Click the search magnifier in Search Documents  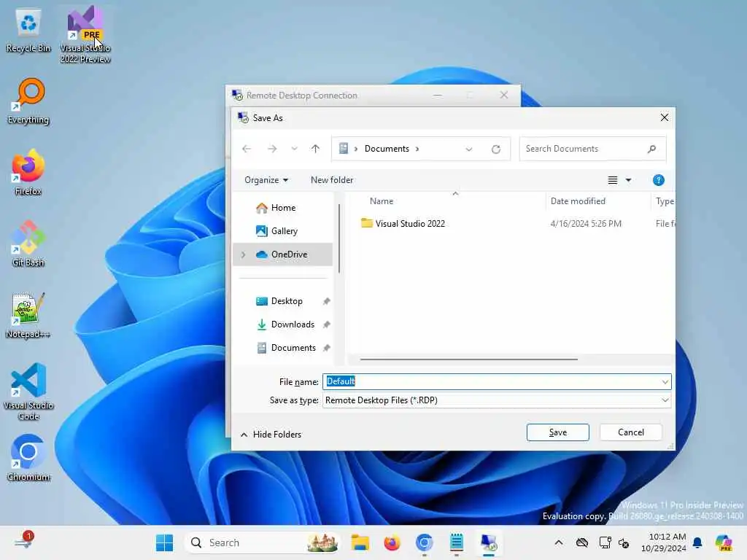click(x=651, y=149)
